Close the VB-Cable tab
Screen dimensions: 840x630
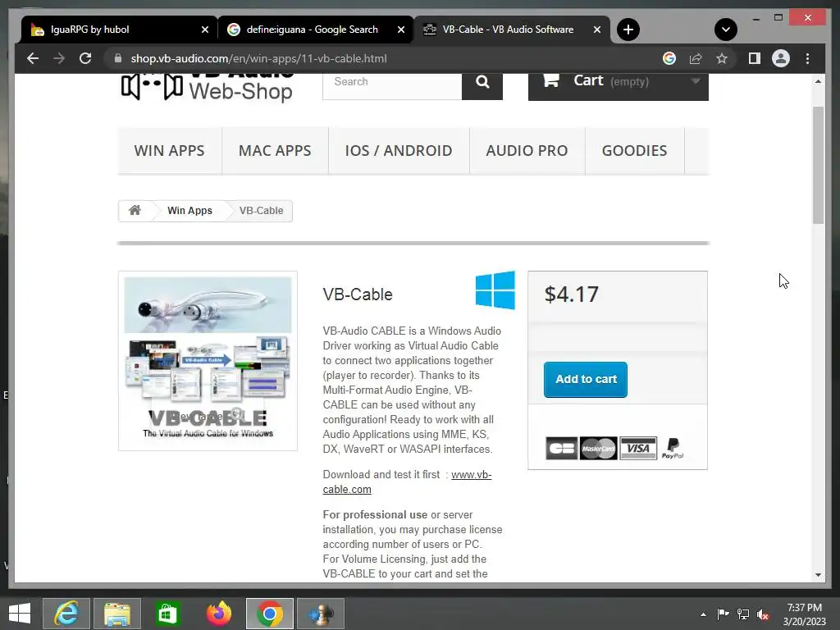point(597,30)
